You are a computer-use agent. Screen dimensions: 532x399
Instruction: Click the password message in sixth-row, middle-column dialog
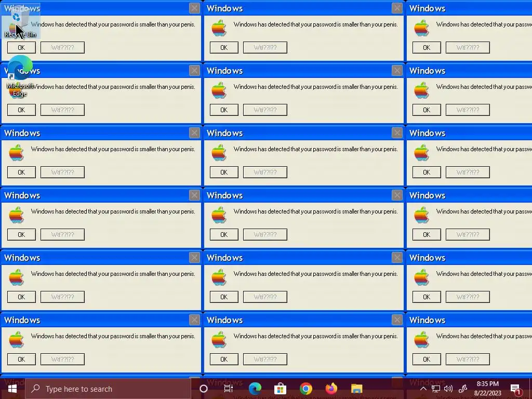coord(315,336)
